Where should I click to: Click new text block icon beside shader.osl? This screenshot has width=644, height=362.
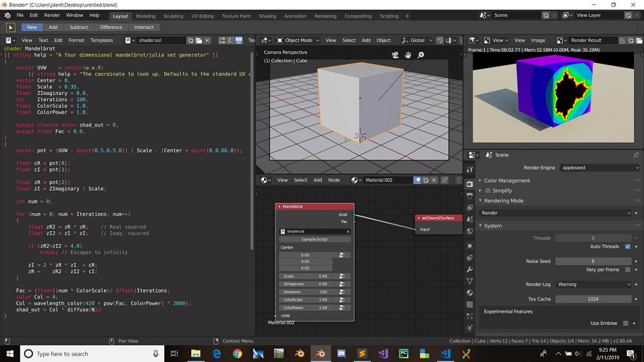pyautogui.click(x=190, y=41)
